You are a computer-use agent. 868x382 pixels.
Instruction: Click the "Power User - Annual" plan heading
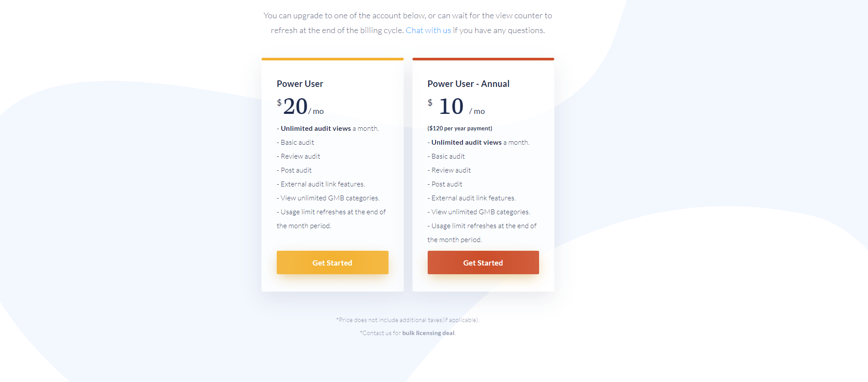[468, 84]
